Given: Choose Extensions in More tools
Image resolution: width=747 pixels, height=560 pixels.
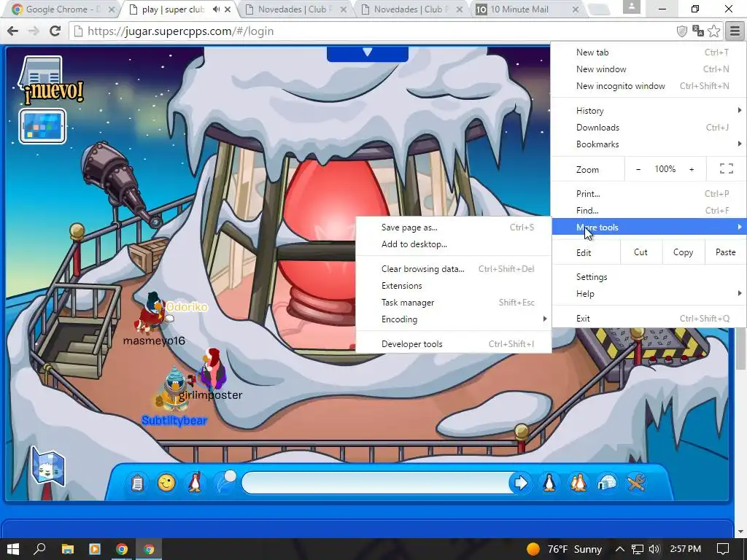Looking at the screenshot, I should click(x=454, y=286).
